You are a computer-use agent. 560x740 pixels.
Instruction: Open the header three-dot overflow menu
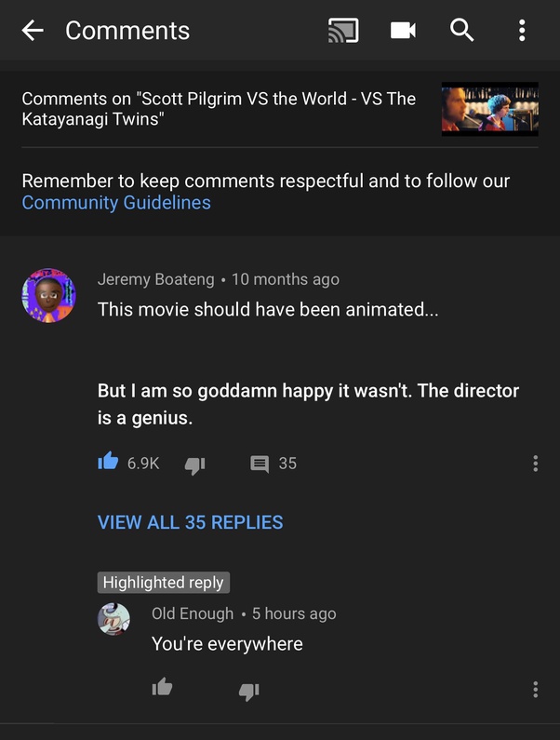pyautogui.click(x=522, y=31)
